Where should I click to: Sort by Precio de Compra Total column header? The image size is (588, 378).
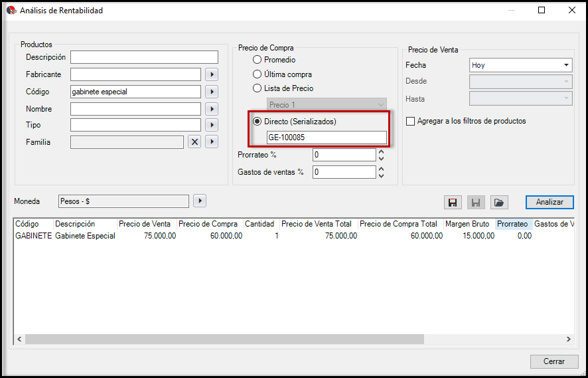[x=400, y=224]
